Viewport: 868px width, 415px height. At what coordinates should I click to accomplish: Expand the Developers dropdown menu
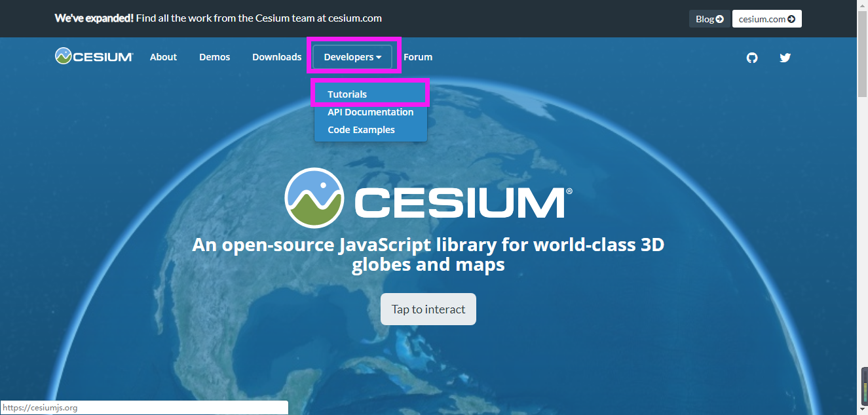352,57
